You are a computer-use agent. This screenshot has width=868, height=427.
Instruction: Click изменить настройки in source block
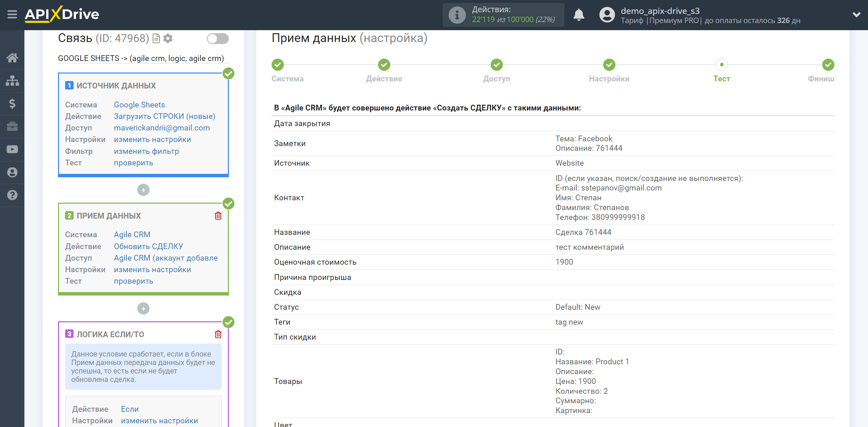pos(153,139)
